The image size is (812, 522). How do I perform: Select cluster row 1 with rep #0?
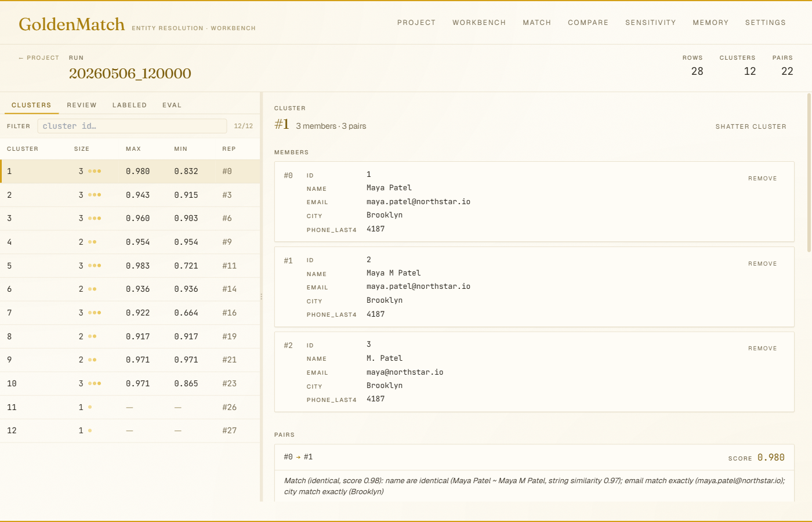click(130, 172)
